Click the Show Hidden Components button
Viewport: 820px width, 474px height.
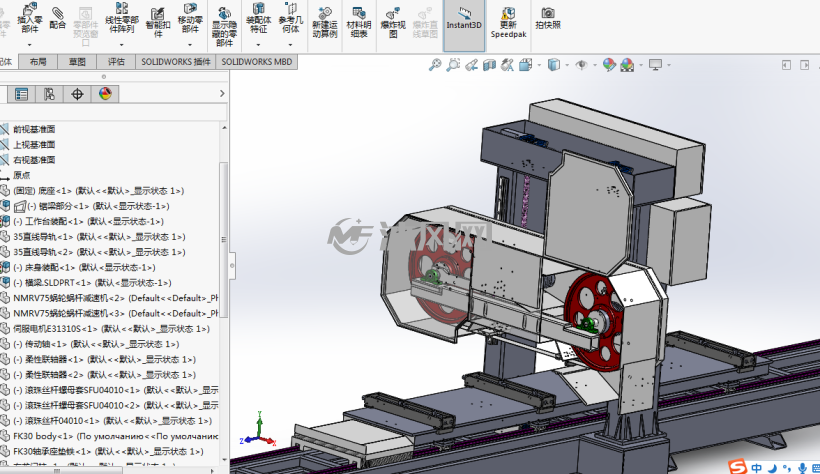224,27
